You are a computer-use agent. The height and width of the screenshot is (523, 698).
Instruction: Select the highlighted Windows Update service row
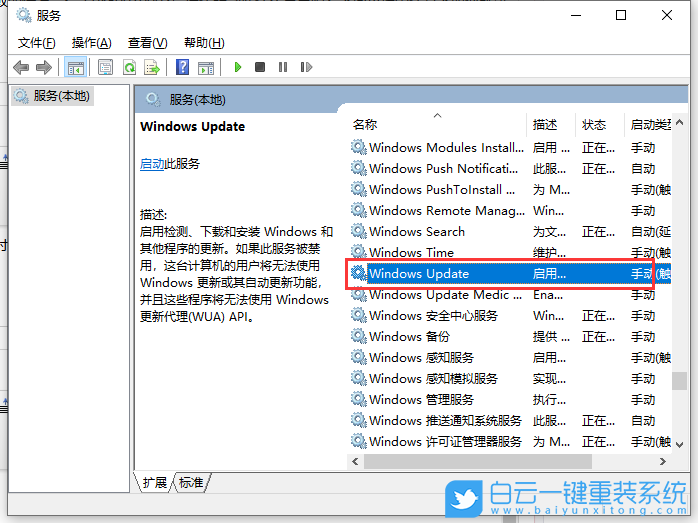[x=510, y=273]
